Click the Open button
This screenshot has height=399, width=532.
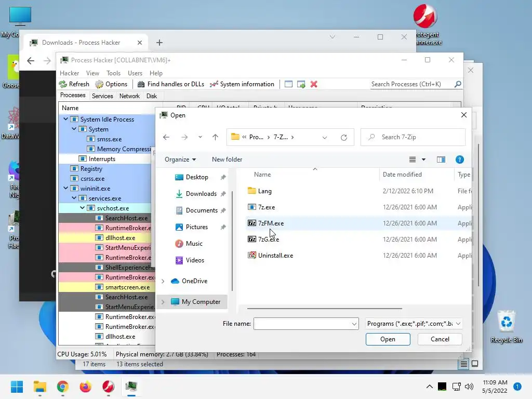(x=388, y=339)
